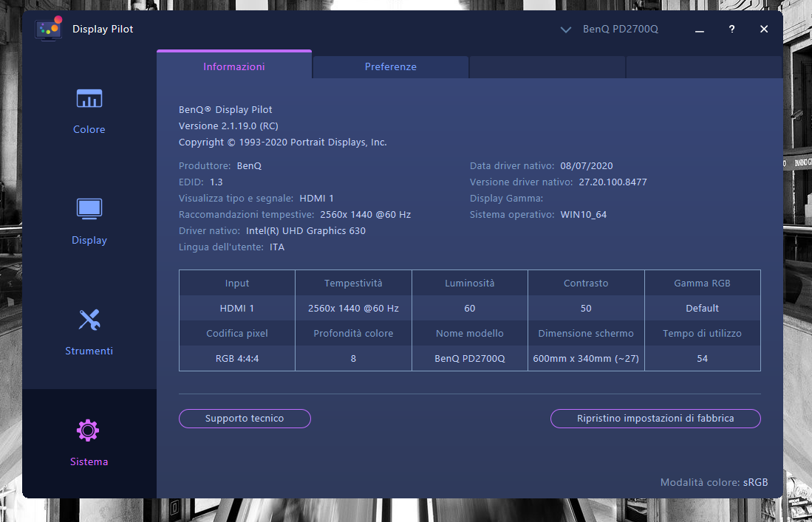Click the Dimensione schermo header cell

pos(586,333)
